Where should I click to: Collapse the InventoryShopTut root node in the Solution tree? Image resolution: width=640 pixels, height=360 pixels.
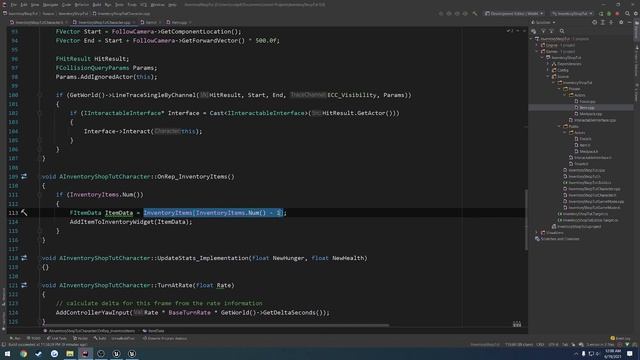(532, 39)
